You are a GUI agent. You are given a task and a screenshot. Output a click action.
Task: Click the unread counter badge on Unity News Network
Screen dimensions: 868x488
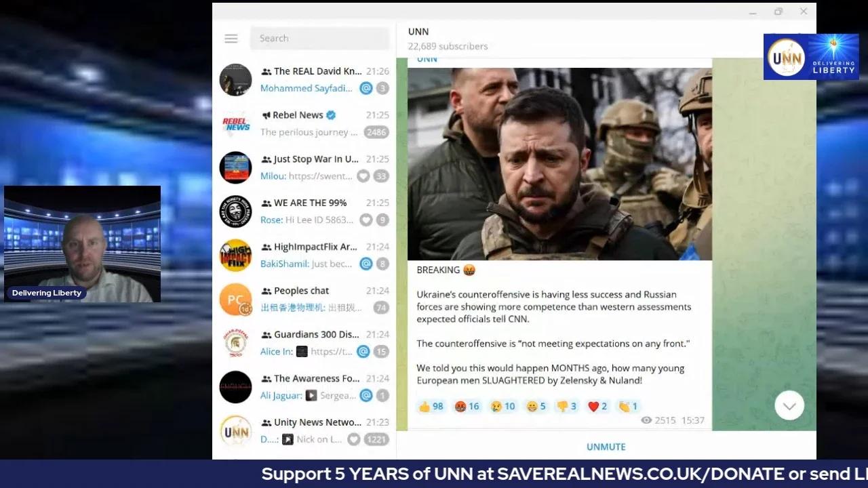point(376,439)
